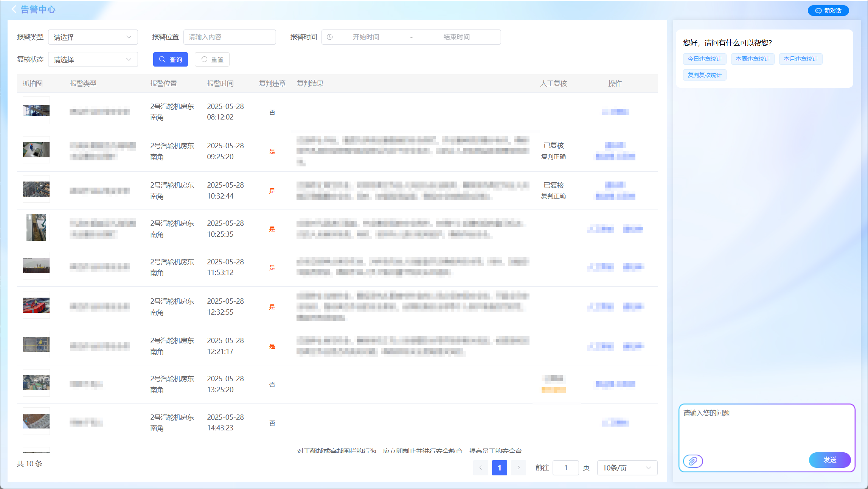
Task: Click into the 报警位置 input field
Action: [230, 37]
